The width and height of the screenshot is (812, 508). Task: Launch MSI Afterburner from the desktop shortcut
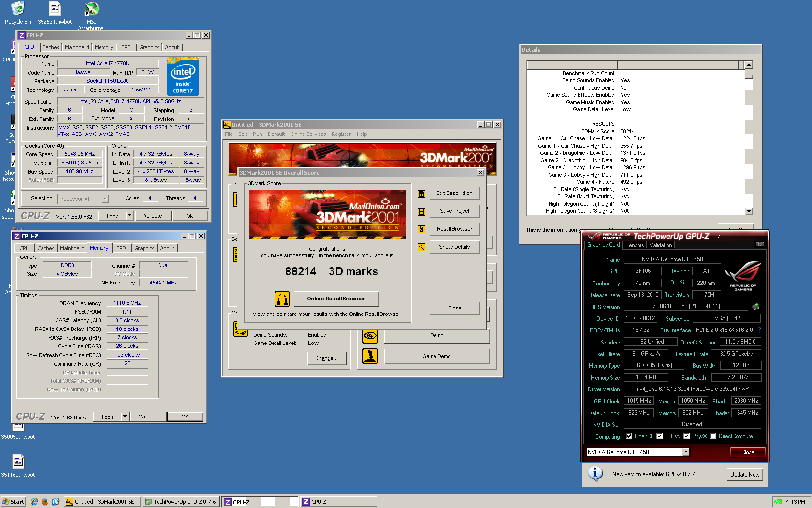point(91,15)
